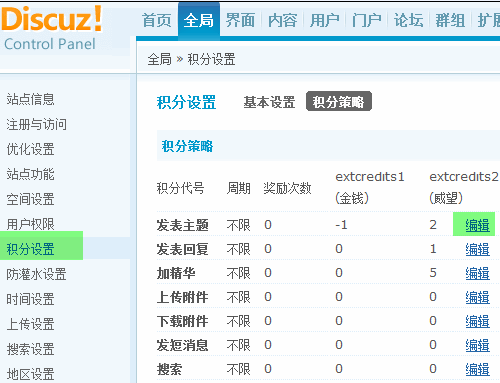Select 站点功能 sidebar item

coord(31,174)
